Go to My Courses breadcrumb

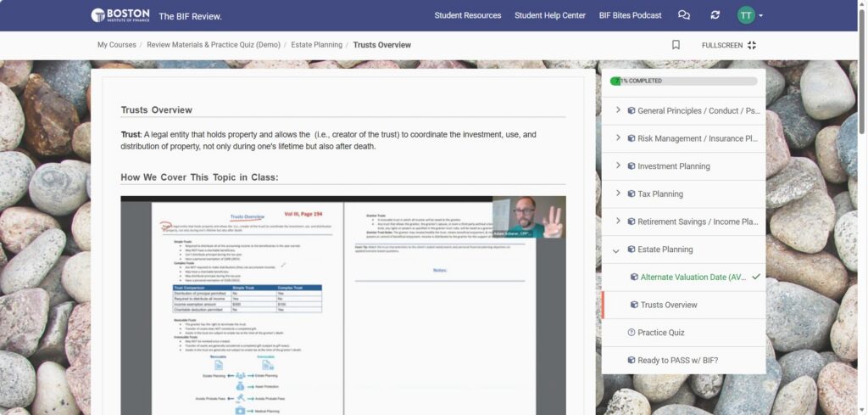click(x=116, y=45)
